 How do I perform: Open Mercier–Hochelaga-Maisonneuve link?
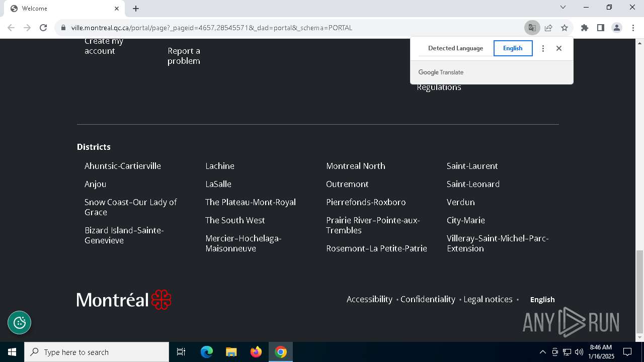pos(244,243)
